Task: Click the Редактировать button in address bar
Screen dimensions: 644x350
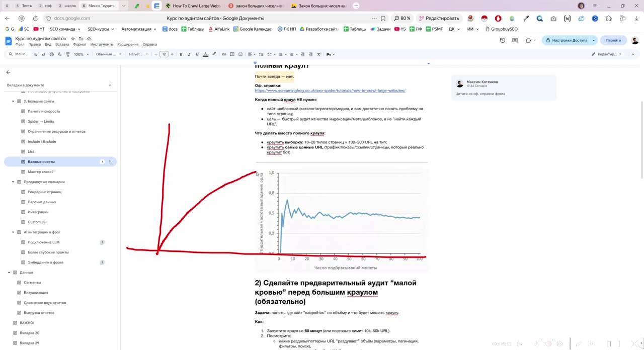Action: (x=439, y=18)
